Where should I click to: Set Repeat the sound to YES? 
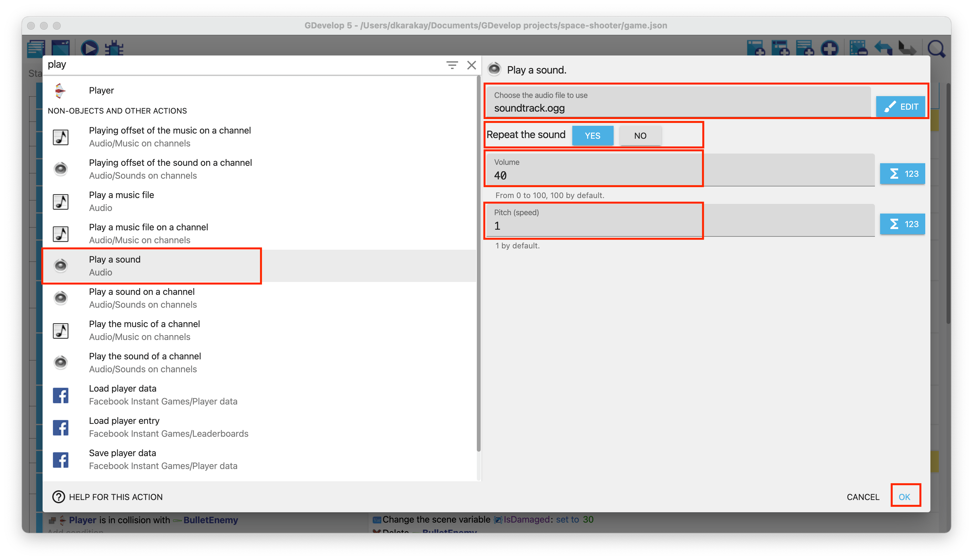click(x=592, y=135)
